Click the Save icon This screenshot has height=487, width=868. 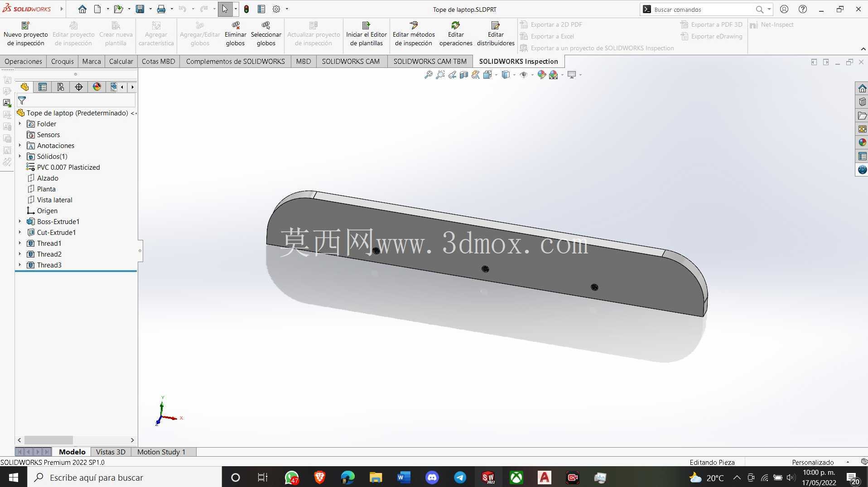[x=140, y=9]
